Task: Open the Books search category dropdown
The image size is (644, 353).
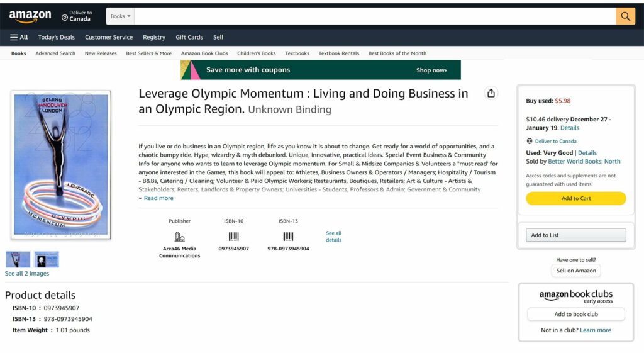Action: [120, 16]
